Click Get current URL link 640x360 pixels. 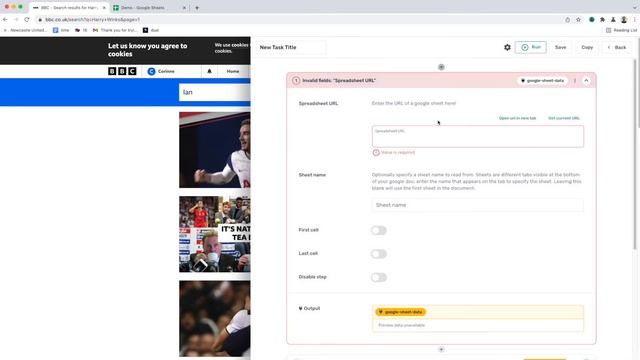tap(564, 118)
